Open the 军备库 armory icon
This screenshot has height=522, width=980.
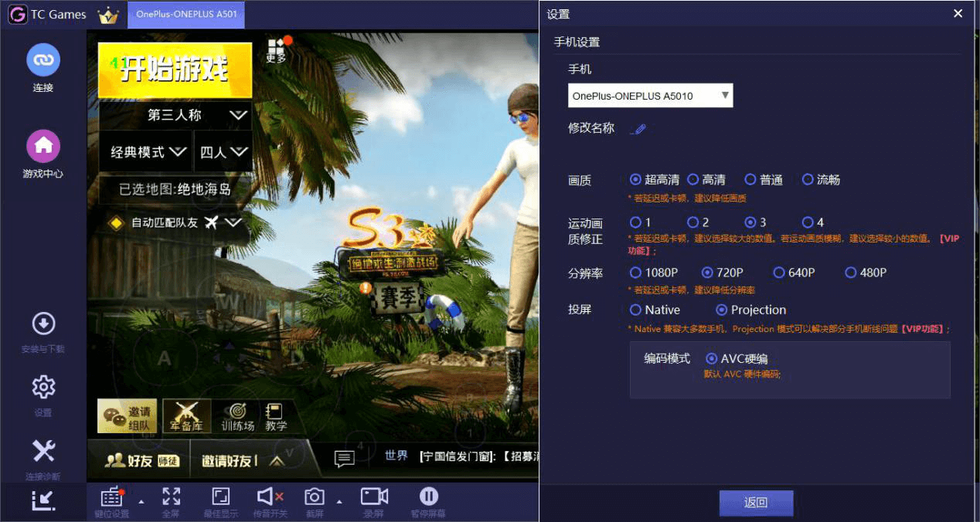click(186, 416)
